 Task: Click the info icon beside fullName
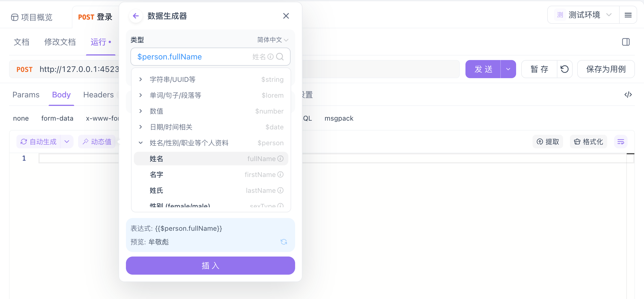[280, 159]
